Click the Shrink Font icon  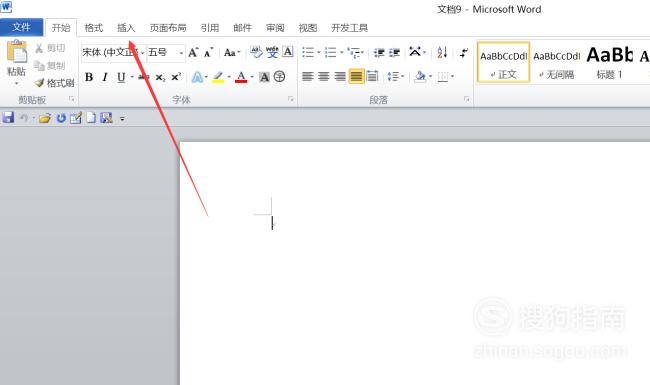209,53
